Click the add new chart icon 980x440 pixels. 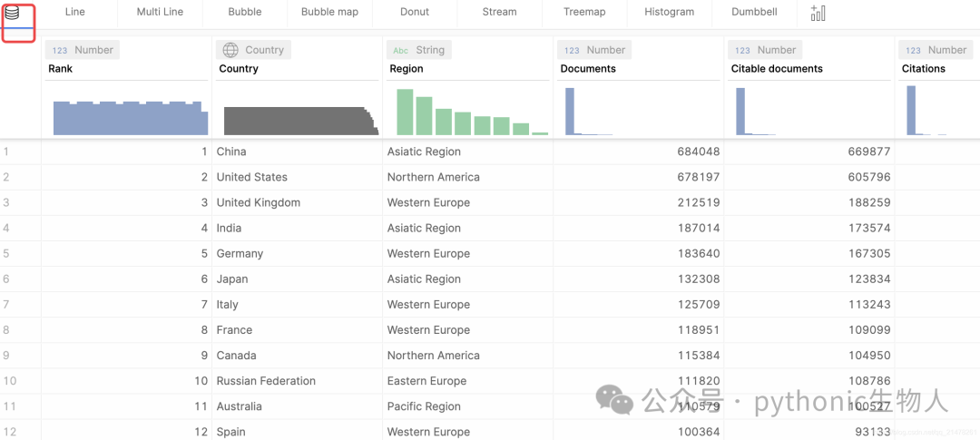818,13
